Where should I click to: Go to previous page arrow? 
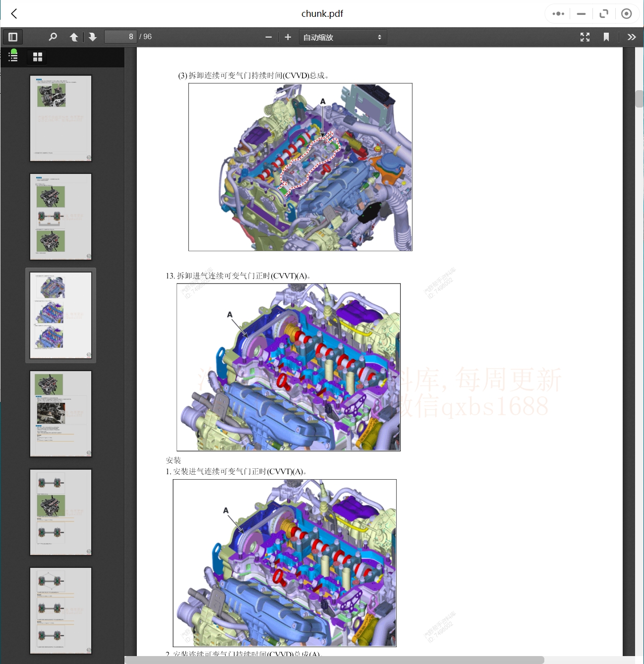tap(74, 37)
